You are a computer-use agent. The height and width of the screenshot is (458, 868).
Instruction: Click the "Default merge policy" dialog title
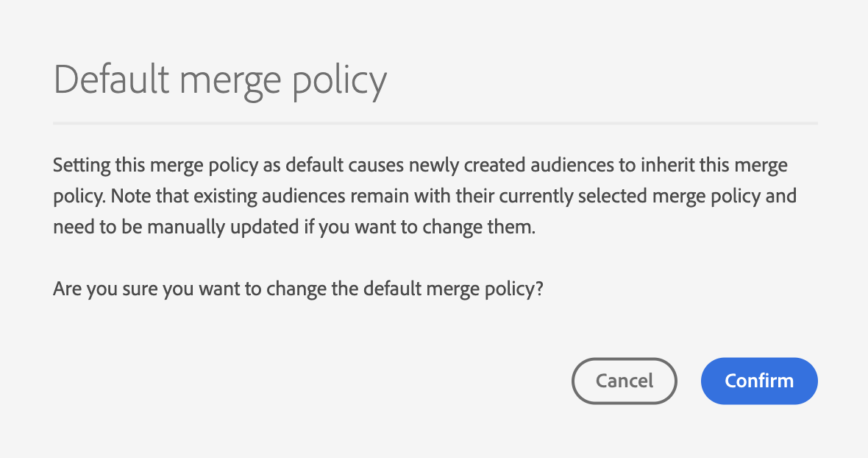(x=220, y=80)
